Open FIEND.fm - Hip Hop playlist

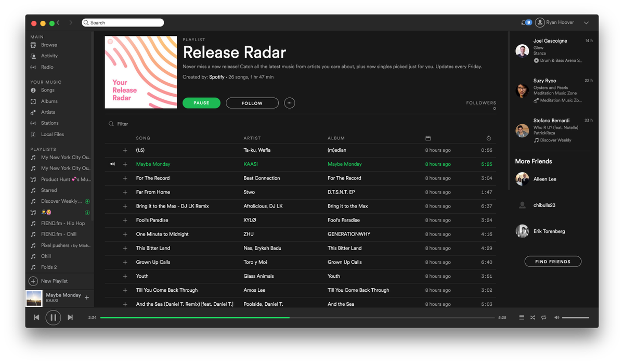(63, 223)
